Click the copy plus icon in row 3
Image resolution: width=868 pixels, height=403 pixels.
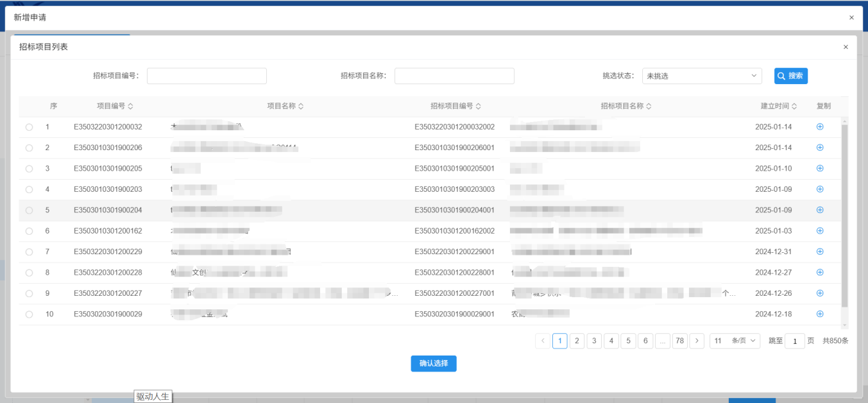pyautogui.click(x=819, y=168)
